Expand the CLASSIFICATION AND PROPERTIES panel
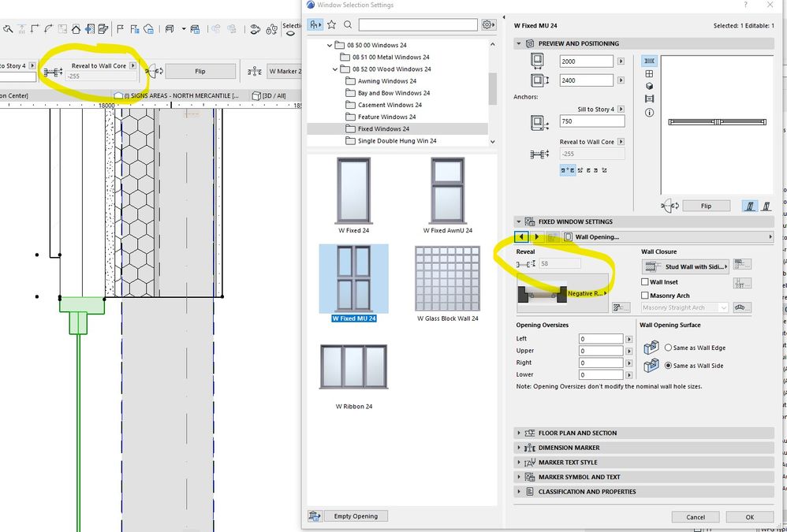The height and width of the screenshot is (532, 787). point(584,491)
